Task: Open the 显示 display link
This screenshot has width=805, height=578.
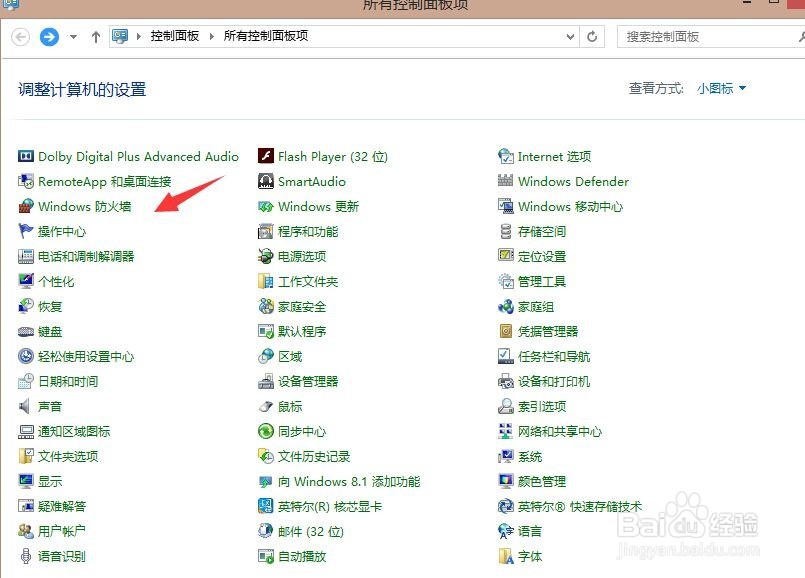Action: (x=50, y=481)
